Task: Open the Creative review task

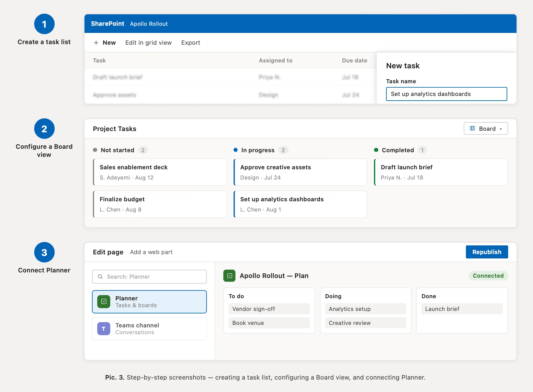Action: coord(366,323)
